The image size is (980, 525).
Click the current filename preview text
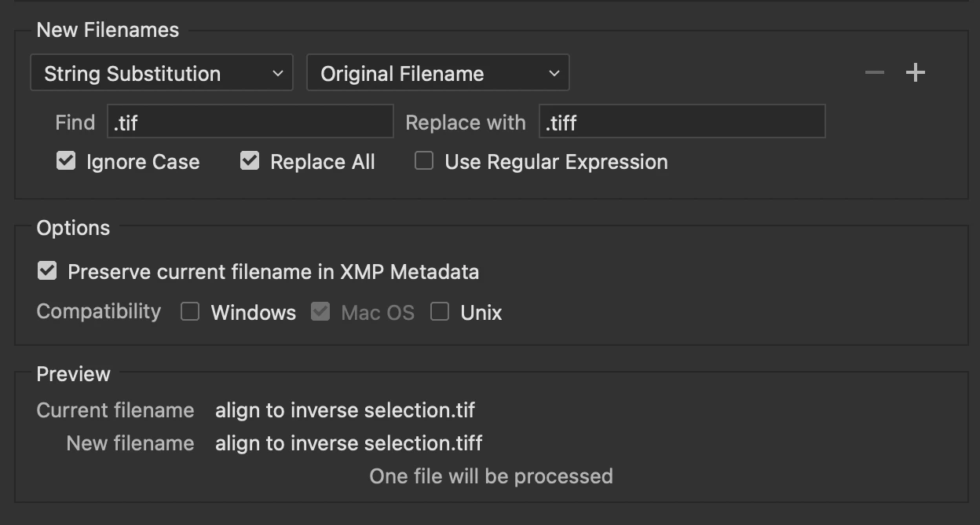[345, 410]
